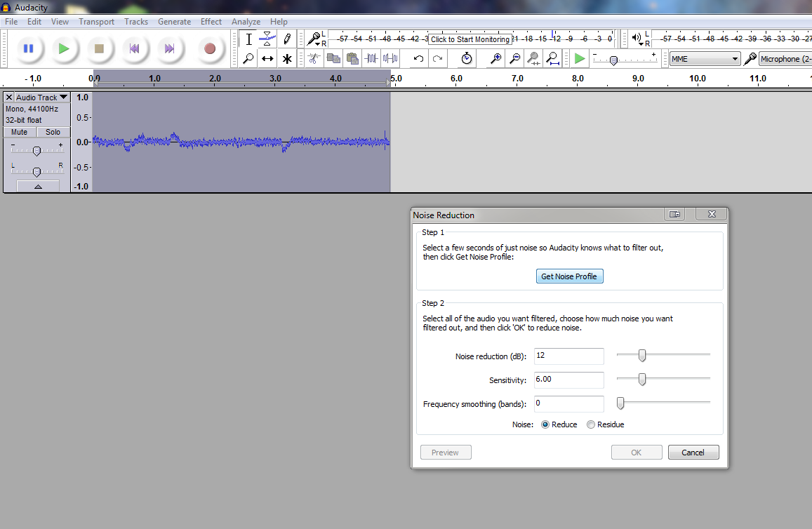
Task: Open the Tracks menu
Action: pyautogui.click(x=136, y=22)
